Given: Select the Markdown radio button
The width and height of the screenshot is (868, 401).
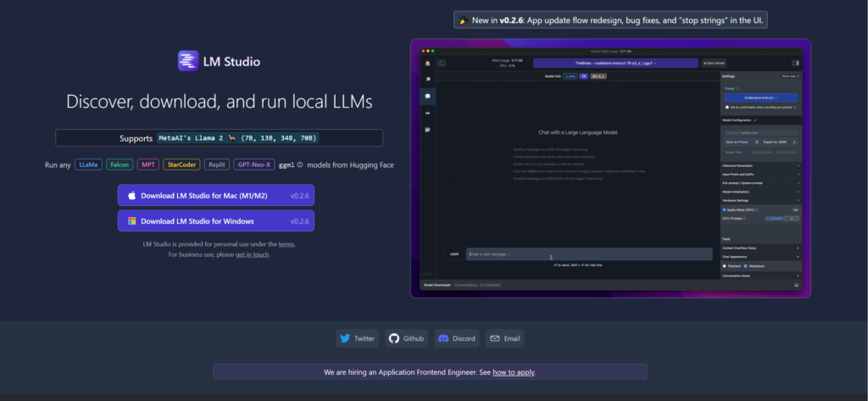Looking at the screenshot, I should (745, 265).
